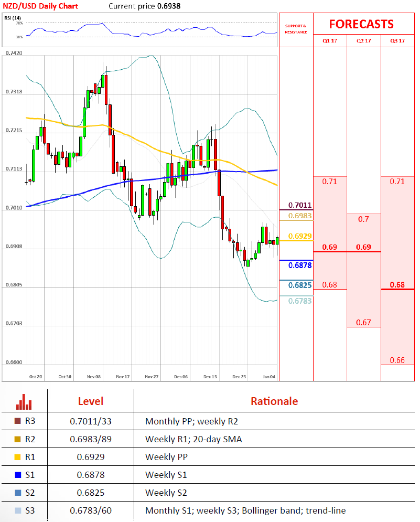Select the R2 gold color swatch
Screen dimensions: 420x522
click(18, 439)
